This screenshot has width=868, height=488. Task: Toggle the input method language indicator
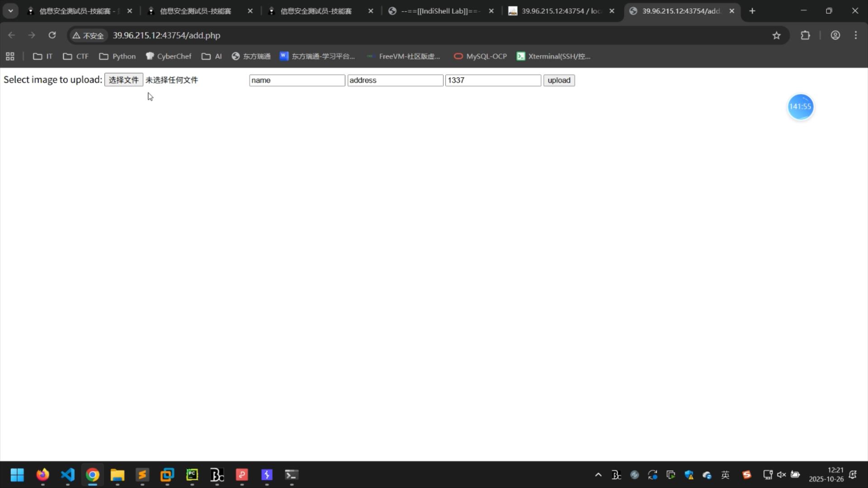pos(725,475)
